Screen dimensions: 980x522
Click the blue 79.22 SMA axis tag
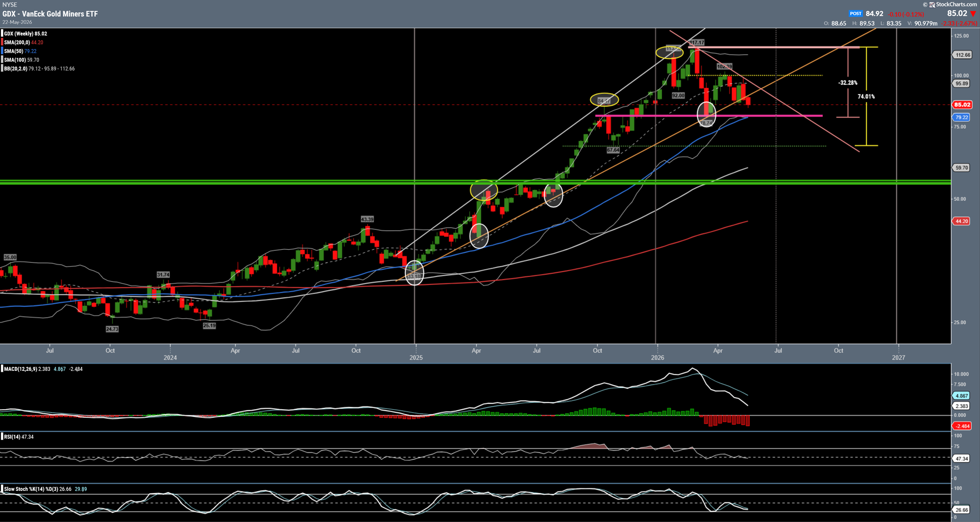pyautogui.click(x=962, y=117)
